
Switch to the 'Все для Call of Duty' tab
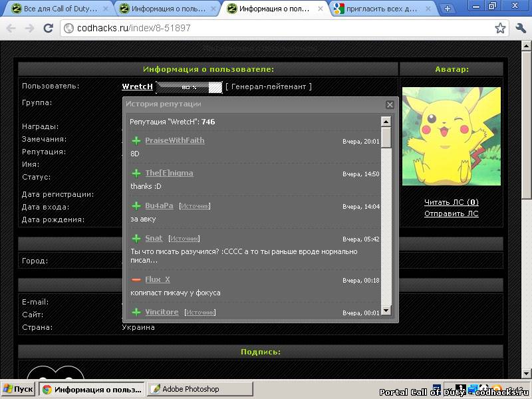58,9
